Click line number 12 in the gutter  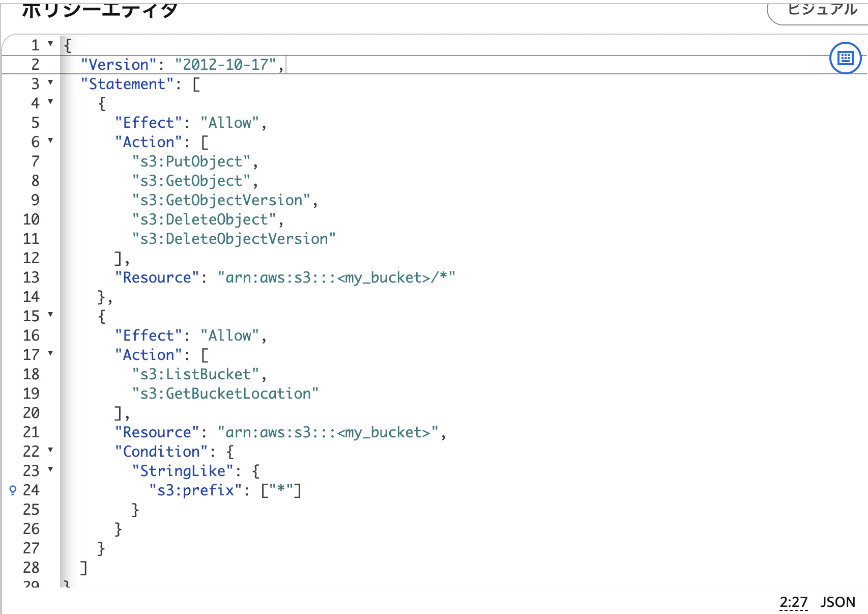[x=31, y=258]
